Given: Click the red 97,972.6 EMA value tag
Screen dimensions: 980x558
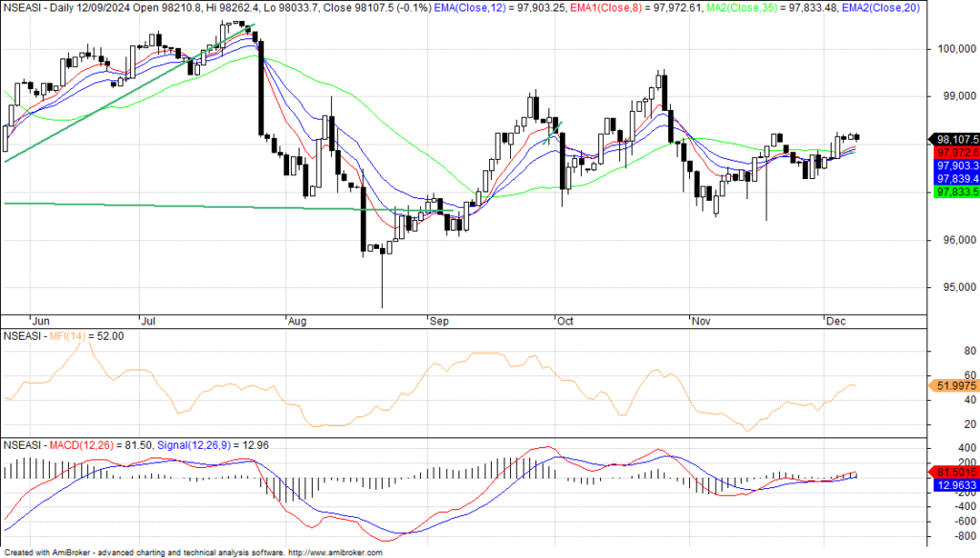Looking at the screenshot, I should tap(954, 151).
